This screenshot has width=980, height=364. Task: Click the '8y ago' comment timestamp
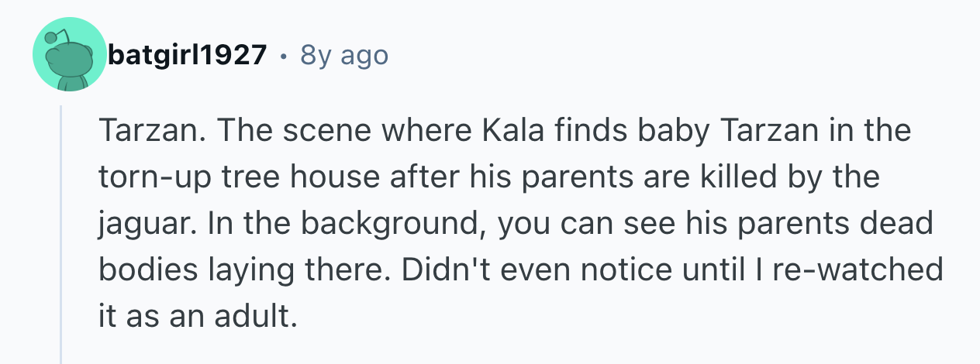pos(343,55)
